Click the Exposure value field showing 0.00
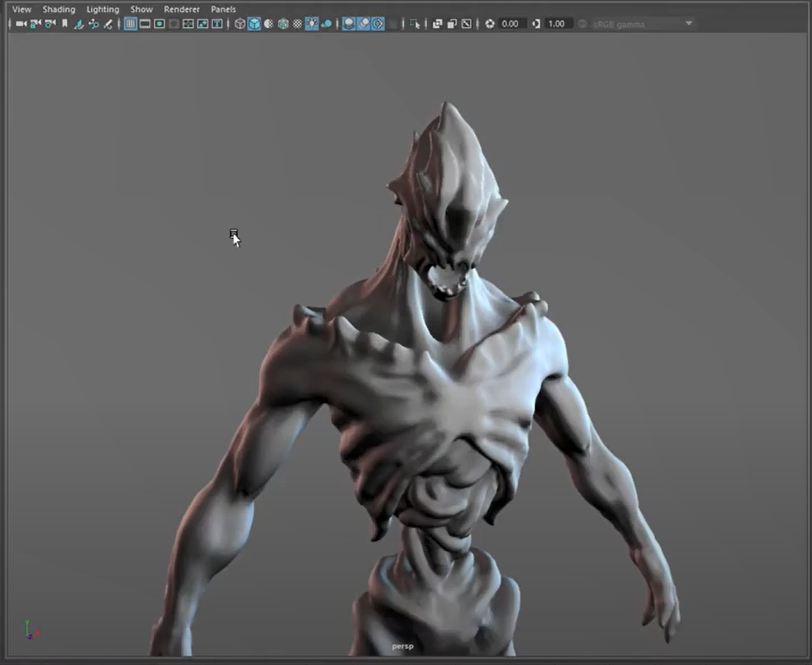This screenshot has width=812, height=665. click(511, 24)
